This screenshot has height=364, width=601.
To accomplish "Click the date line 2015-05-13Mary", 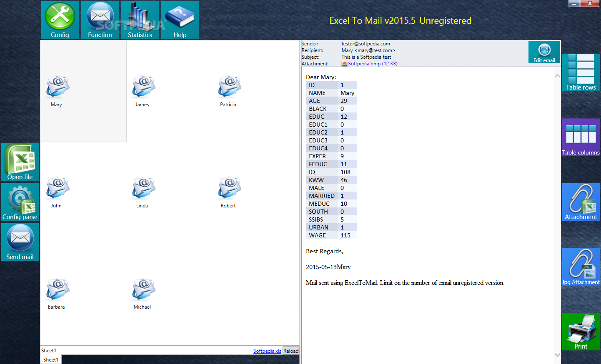I will click(x=328, y=267).
